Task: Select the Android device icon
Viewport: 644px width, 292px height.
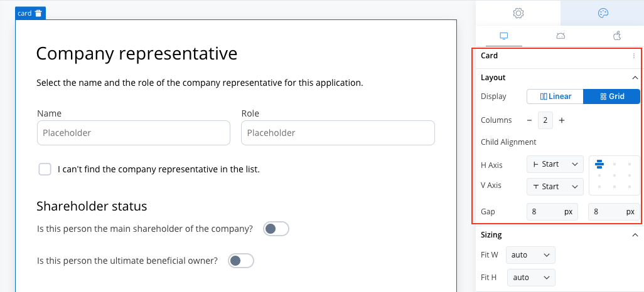Action: click(561, 36)
